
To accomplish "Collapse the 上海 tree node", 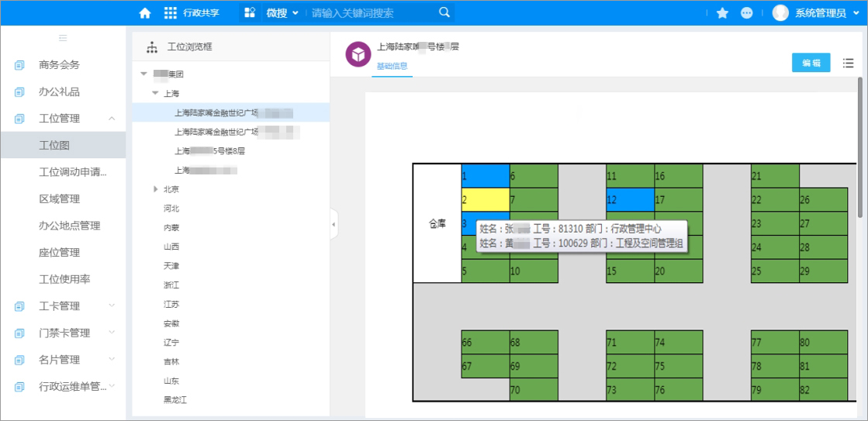I will [x=156, y=94].
